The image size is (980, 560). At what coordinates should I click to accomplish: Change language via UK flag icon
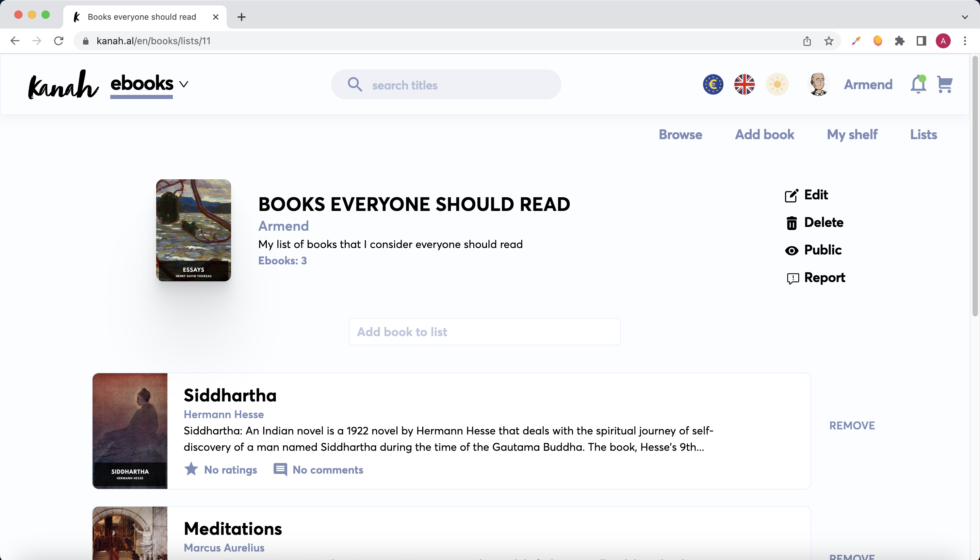tap(744, 84)
